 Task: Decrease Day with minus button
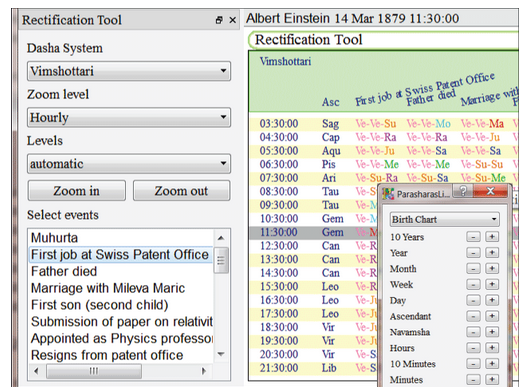(473, 300)
